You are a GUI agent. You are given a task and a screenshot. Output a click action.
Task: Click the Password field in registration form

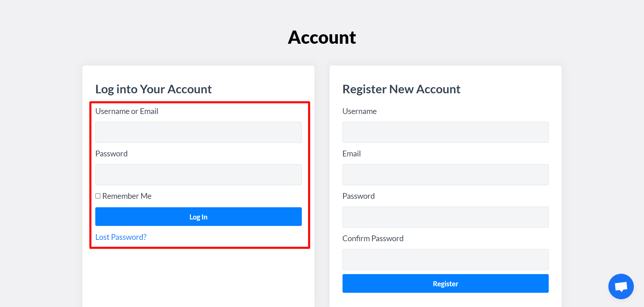click(445, 217)
